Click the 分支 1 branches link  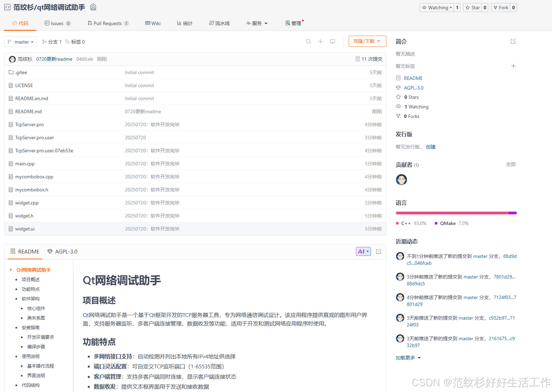52,42
